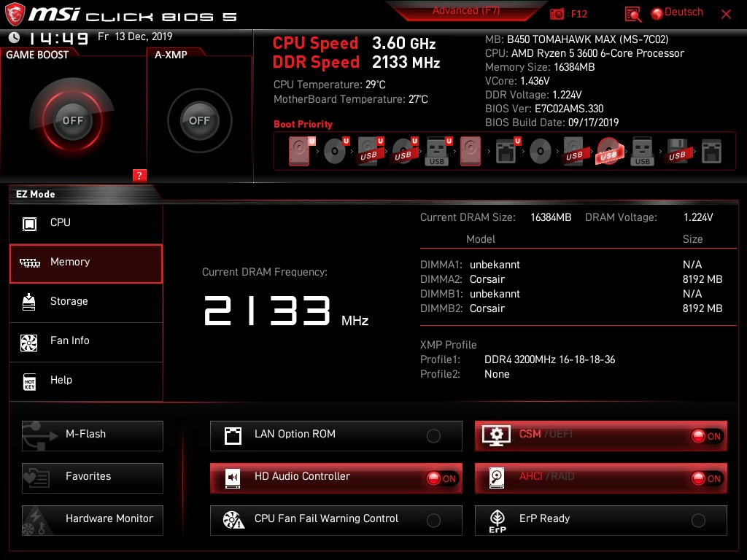
Task: Select legacy network boot icon without U badge
Action: tap(711, 152)
